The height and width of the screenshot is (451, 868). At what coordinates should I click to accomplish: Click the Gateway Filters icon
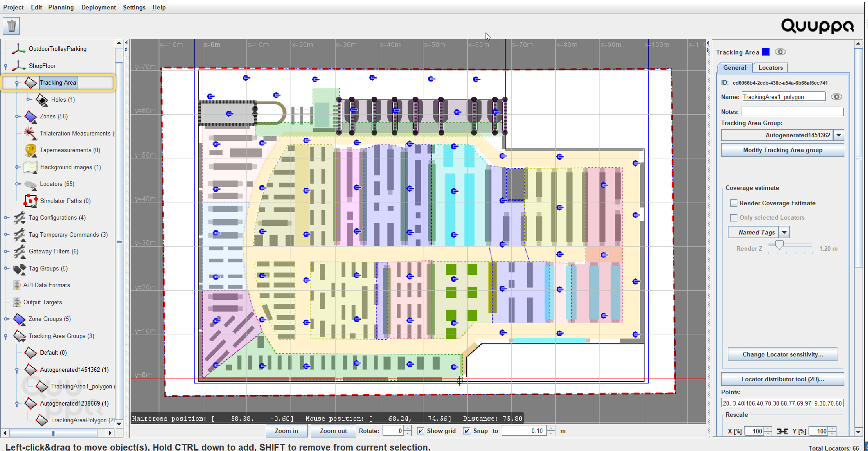click(x=19, y=252)
